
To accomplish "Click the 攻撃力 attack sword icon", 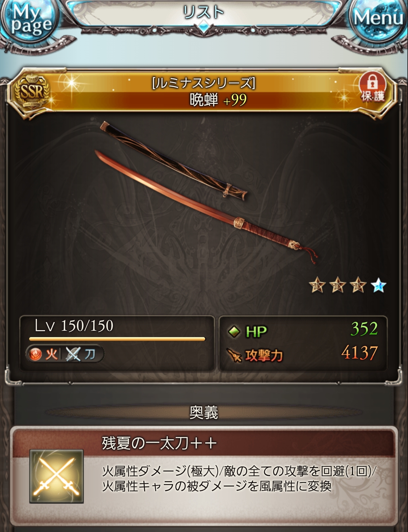I will pyautogui.click(x=234, y=356).
